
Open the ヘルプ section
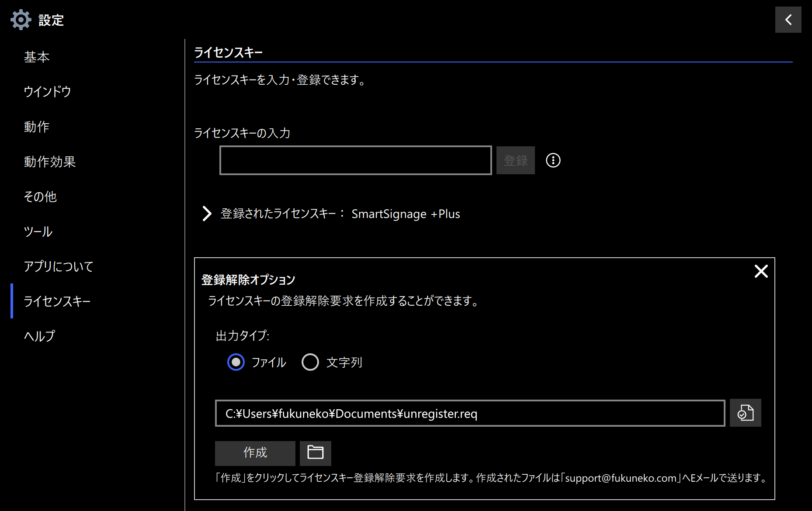pos(39,336)
